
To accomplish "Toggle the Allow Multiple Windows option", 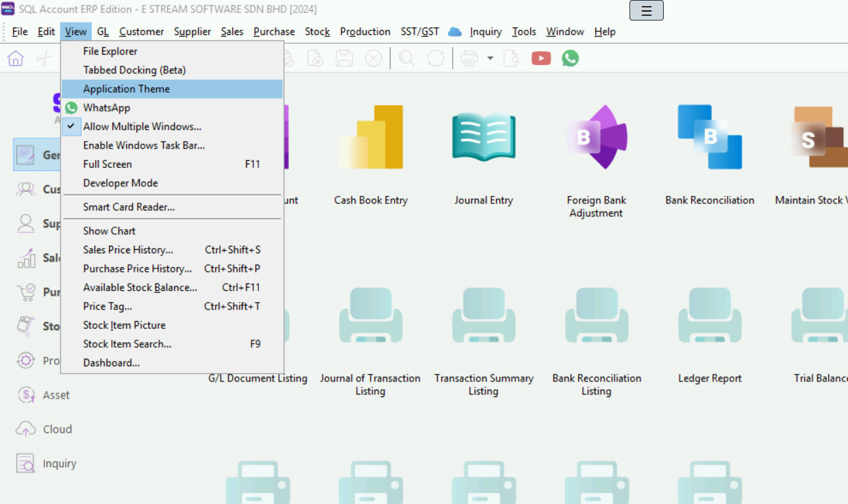I will pos(142,126).
